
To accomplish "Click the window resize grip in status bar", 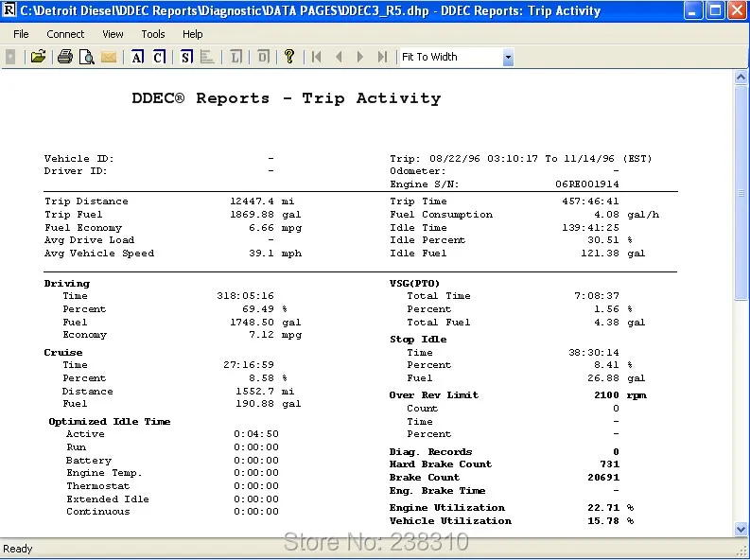I will point(742,551).
